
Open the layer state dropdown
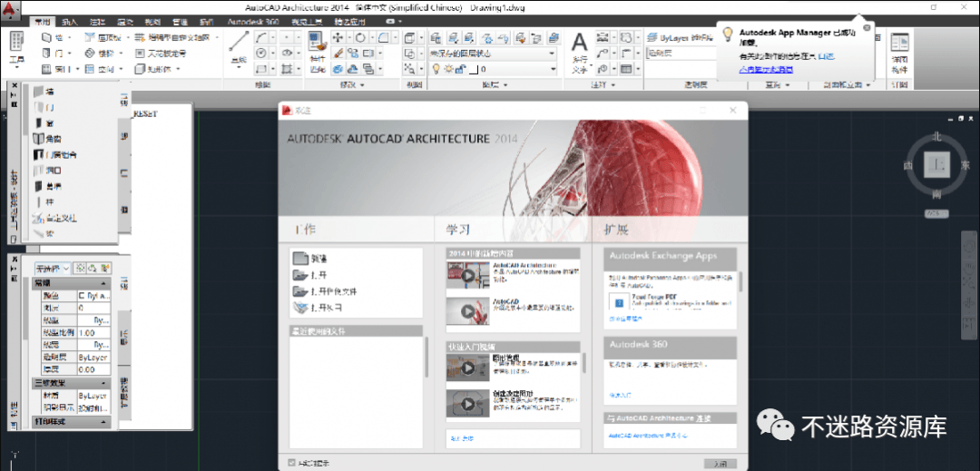552,54
